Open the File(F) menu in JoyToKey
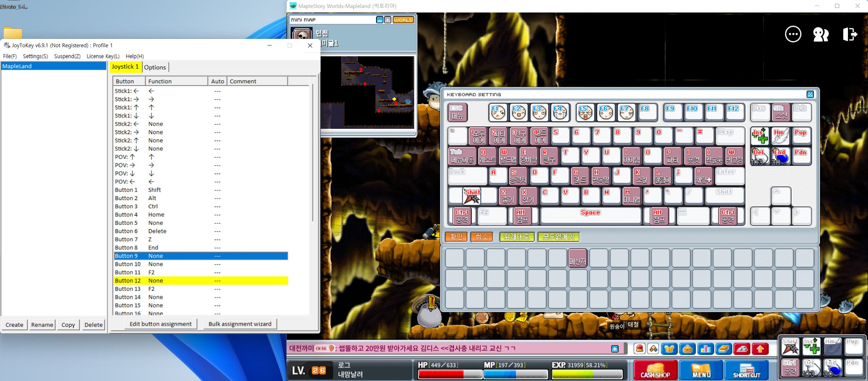The width and height of the screenshot is (868, 381). (x=10, y=56)
